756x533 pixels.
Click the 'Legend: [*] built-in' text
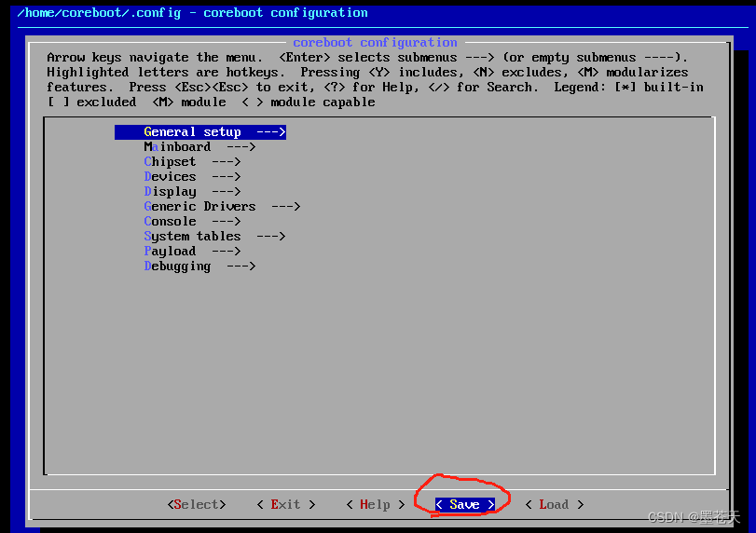pyautogui.click(x=628, y=88)
